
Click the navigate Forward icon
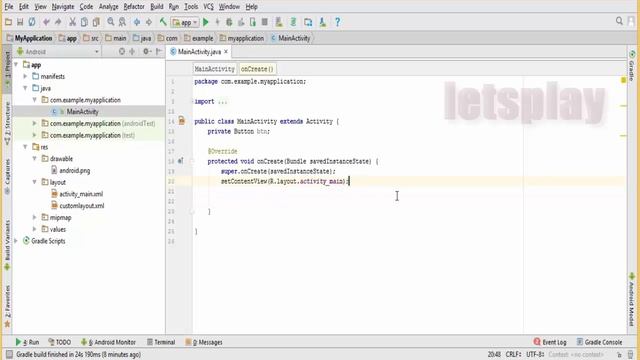click(x=149, y=22)
